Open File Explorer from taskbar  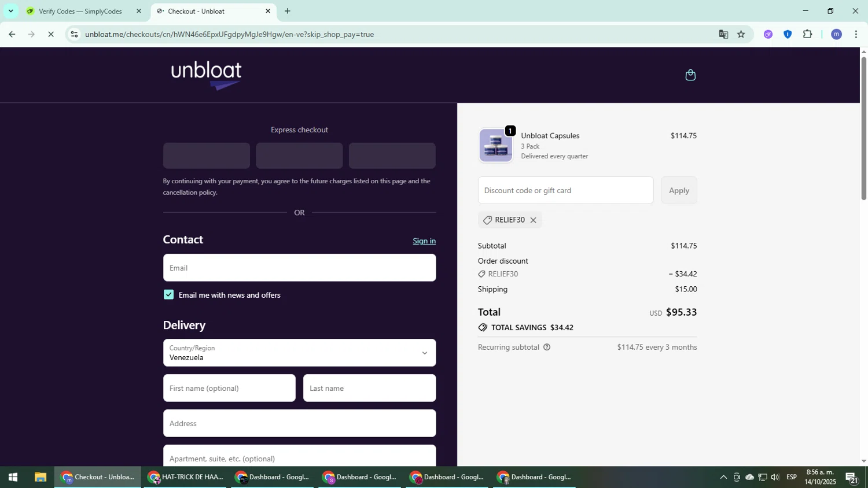[40, 477]
